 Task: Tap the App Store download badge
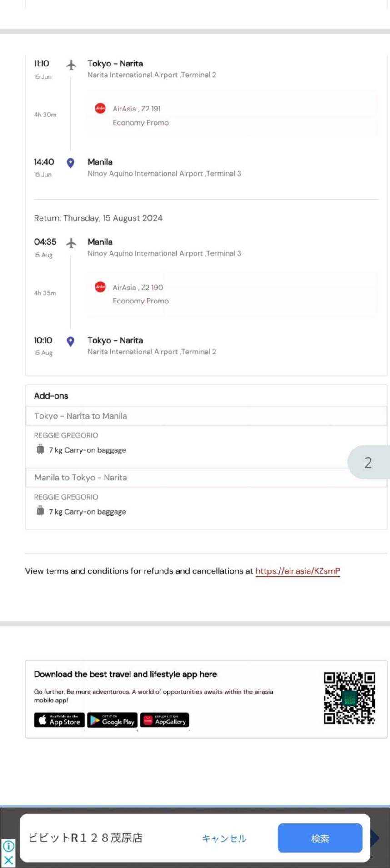click(x=59, y=720)
